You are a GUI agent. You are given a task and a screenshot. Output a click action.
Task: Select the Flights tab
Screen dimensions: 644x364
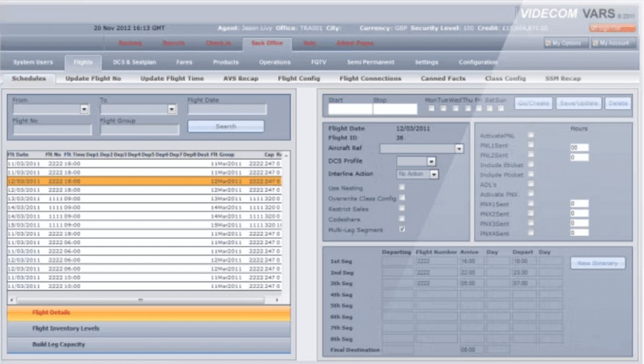click(x=83, y=62)
